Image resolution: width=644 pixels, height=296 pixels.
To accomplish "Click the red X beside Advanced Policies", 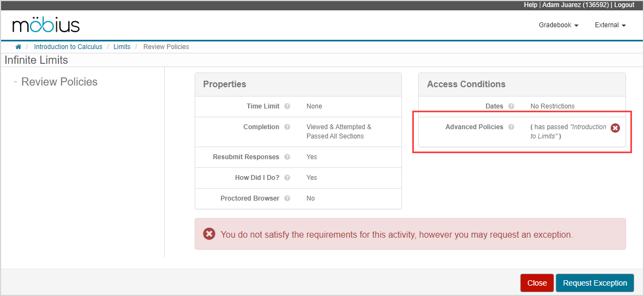I will point(615,128).
